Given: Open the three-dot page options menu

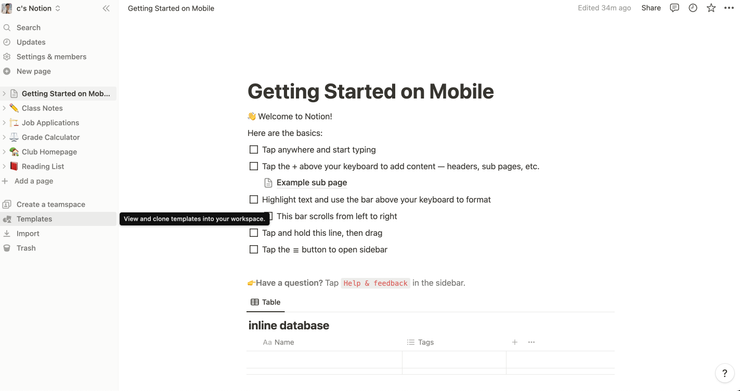Looking at the screenshot, I should (729, 8).
